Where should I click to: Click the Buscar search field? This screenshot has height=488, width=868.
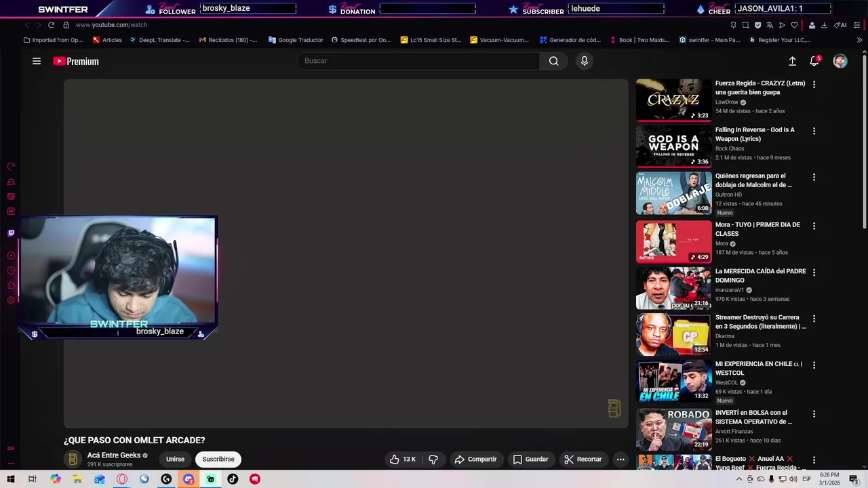coord(418,61)
